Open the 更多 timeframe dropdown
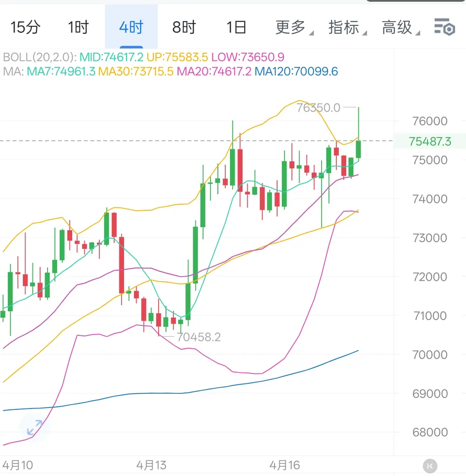Screen dimensions: 466x476 point(294,27)
